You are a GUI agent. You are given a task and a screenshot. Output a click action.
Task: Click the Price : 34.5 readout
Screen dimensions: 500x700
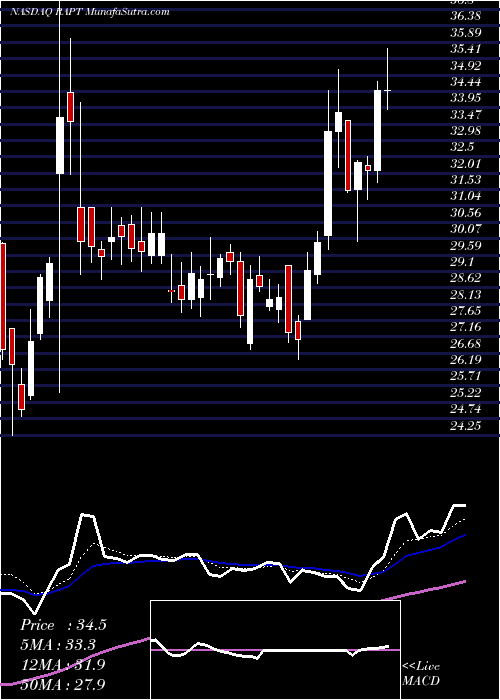(x=63, y=625)
